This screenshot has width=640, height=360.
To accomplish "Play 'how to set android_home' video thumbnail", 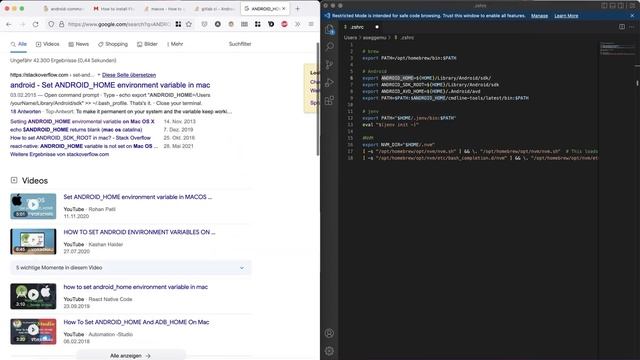I will point(33,296).
